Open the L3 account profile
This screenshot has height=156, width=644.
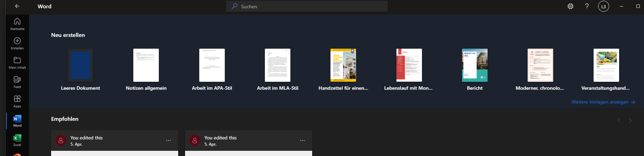(604, 6)
